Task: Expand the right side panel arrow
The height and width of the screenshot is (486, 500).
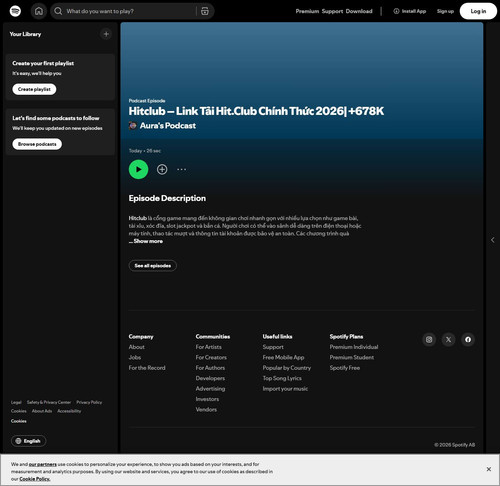Action: click(492, 240)
